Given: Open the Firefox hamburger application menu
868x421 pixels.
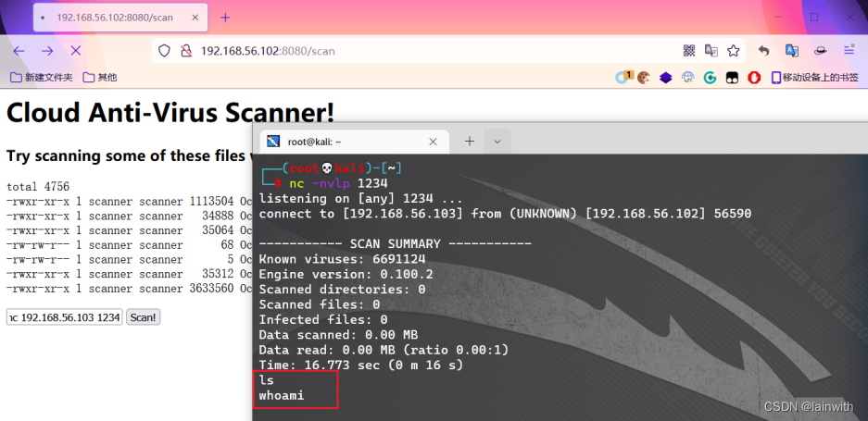Looking at the screenshot, I should [849, 50].
